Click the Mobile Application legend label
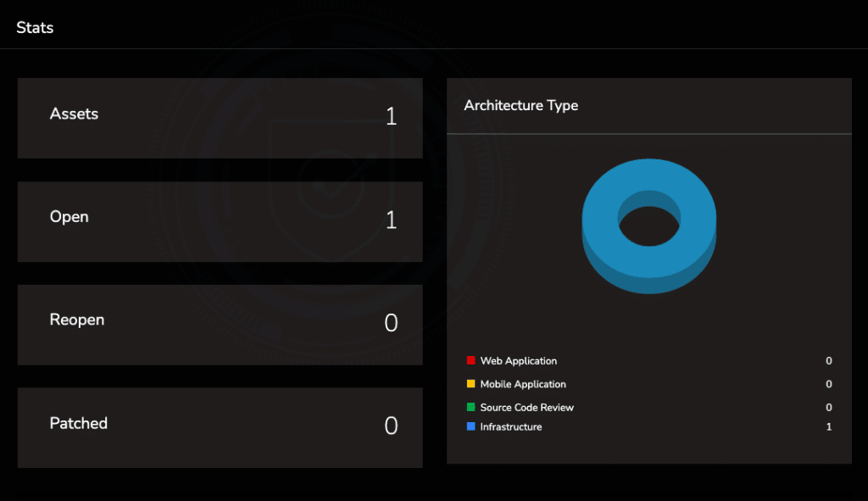The image size is (868, 501). tap(523, 384)
